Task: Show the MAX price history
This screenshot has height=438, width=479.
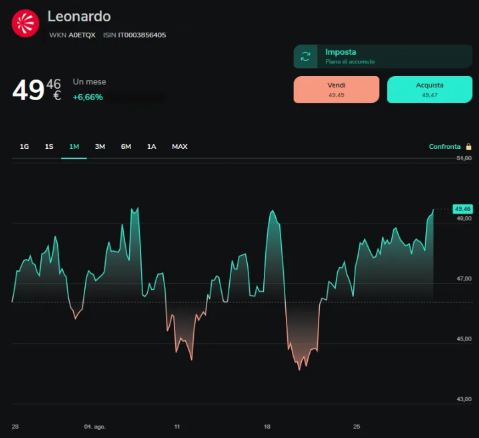Action: pyautogui.click(x=180, y=147)
